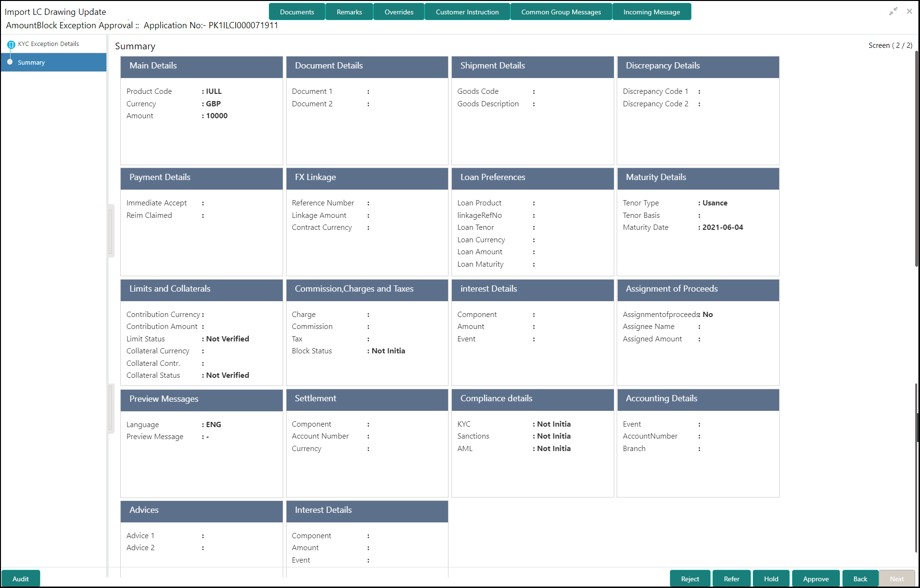
Task: Click the Audit button
Action: (21, 578)
